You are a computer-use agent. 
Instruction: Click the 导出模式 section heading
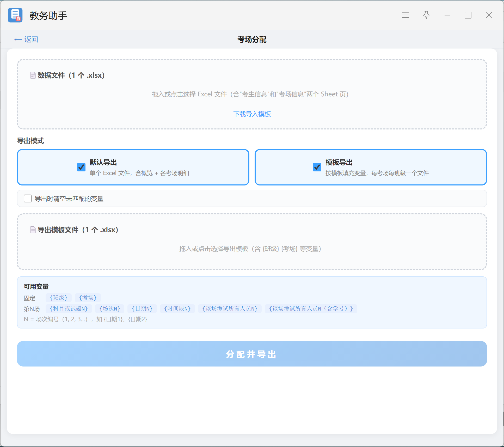(30, 141)
